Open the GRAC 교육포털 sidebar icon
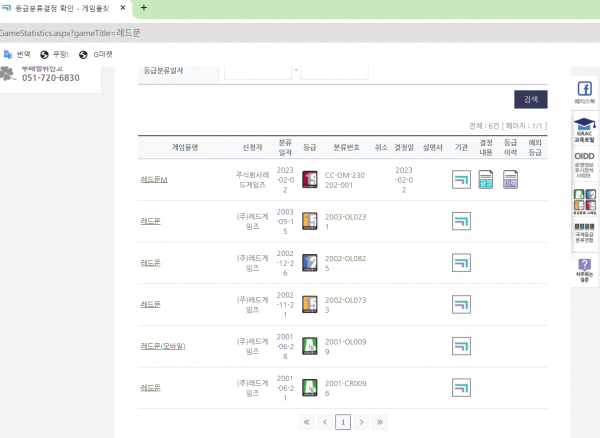Image resolution: width=600 pixels, height=438 pixels. point(584,131)
